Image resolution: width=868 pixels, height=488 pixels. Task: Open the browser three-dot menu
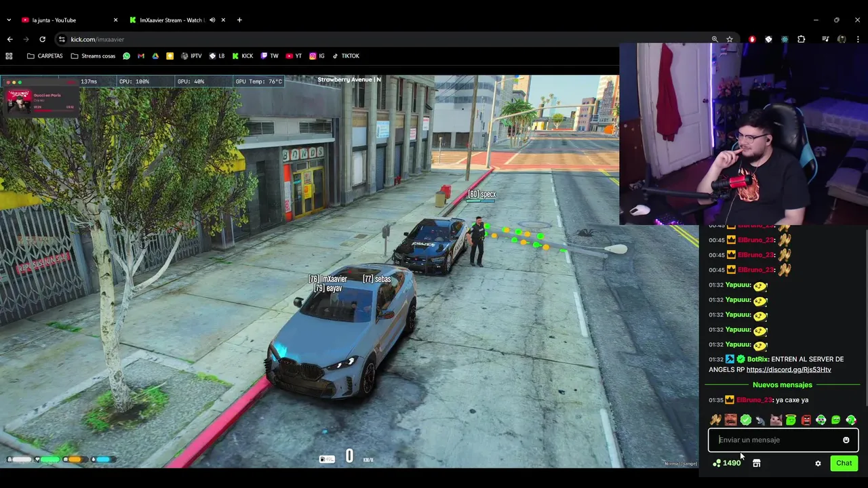tap(858, 39)
